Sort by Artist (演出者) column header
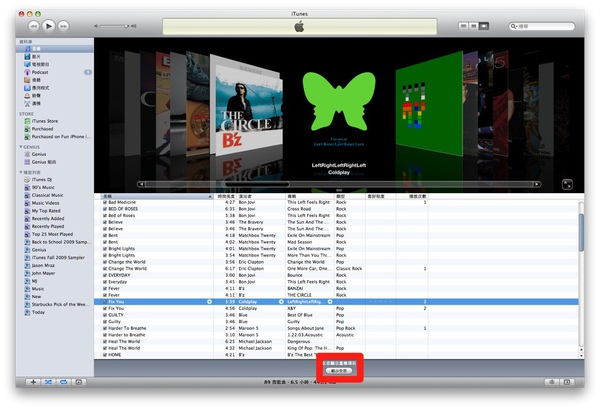 [x=261, y=196]
